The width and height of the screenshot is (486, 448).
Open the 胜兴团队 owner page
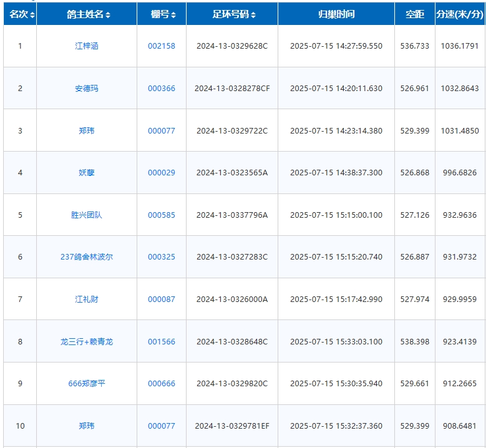click(87, 215)
